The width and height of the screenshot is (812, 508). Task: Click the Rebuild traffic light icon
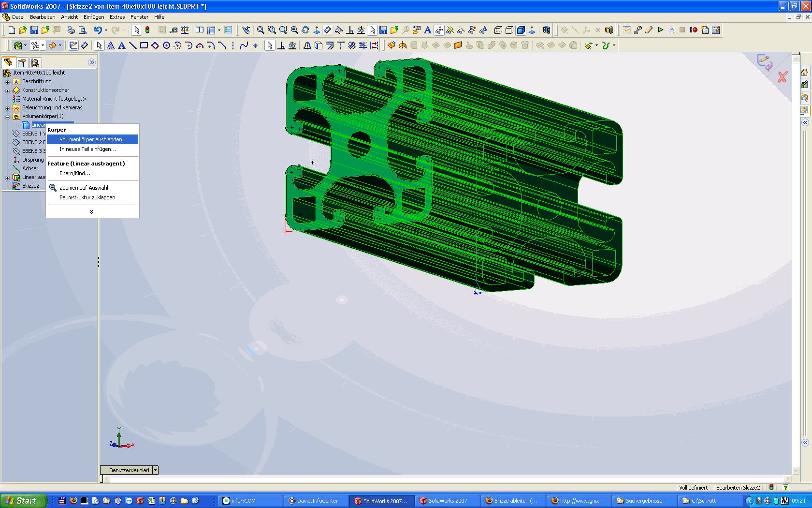(x=147, y=30)
